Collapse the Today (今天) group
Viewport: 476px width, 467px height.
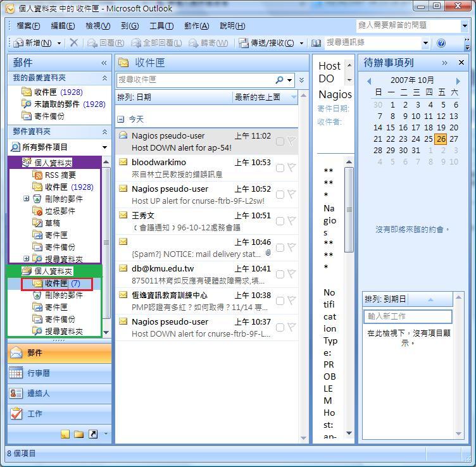coord(121,119)
